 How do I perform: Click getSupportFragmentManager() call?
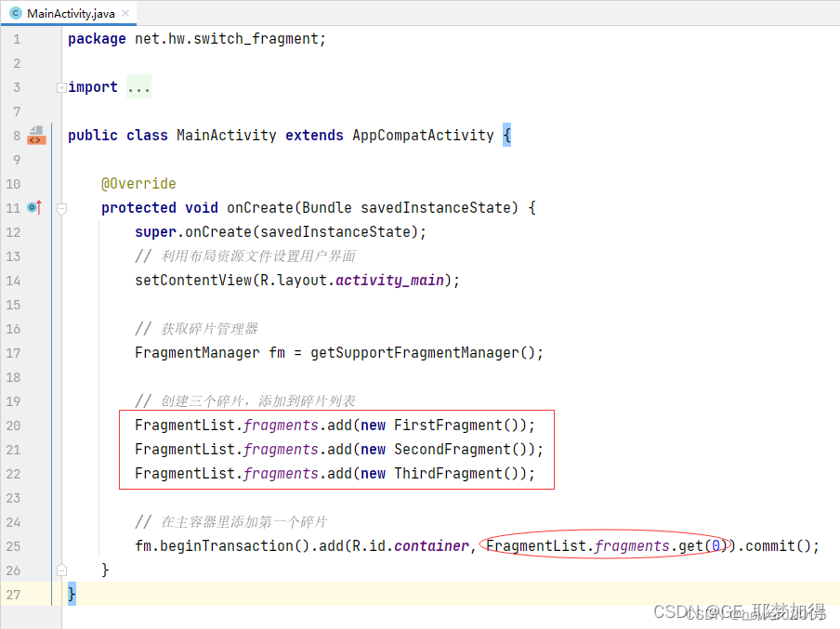pyautogui.click(x=422, y=352)
